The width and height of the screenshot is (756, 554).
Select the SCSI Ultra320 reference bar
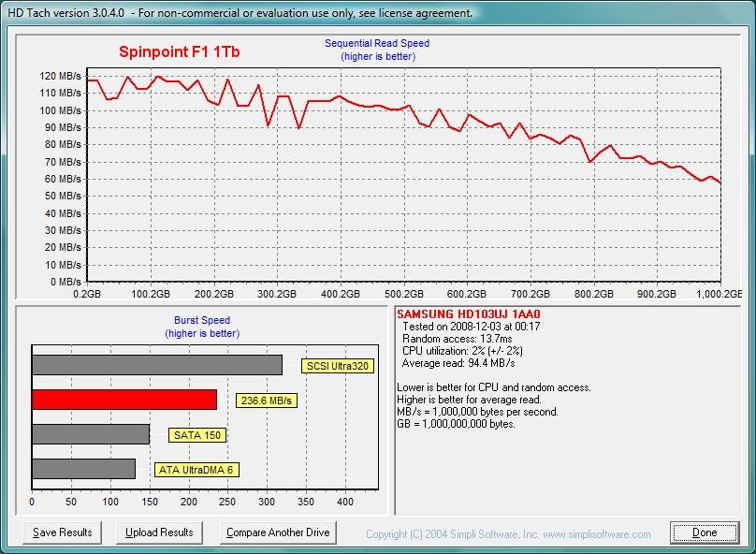coord(159,364)
